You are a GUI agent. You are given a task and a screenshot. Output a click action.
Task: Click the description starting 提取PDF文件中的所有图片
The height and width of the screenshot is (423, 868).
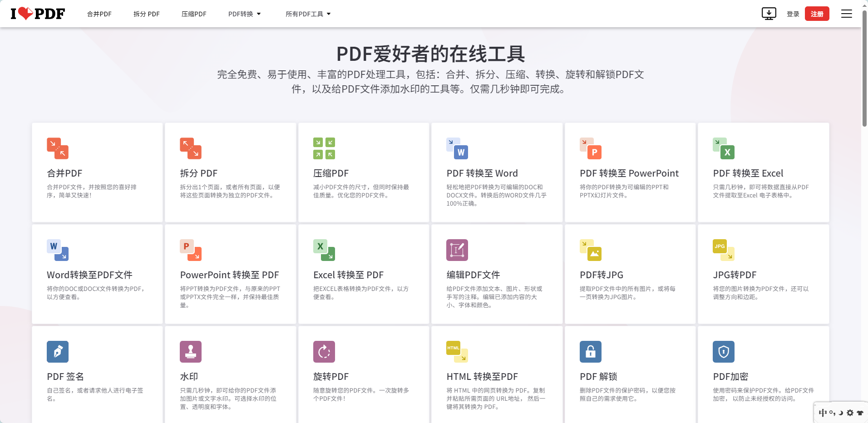click(x=627, y=293)
